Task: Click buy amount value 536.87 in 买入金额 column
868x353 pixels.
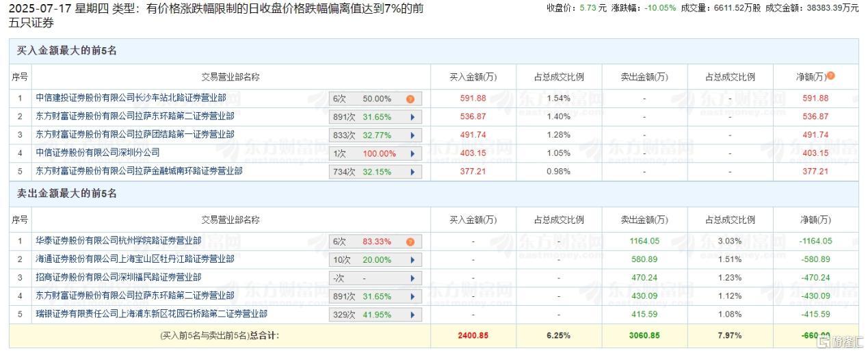Action: (473, 117)
